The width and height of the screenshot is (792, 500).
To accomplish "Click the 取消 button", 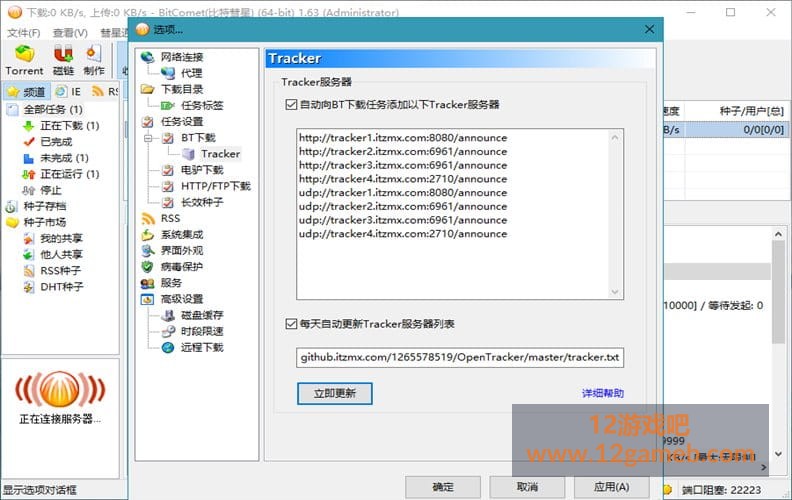I will pos(527,487).
